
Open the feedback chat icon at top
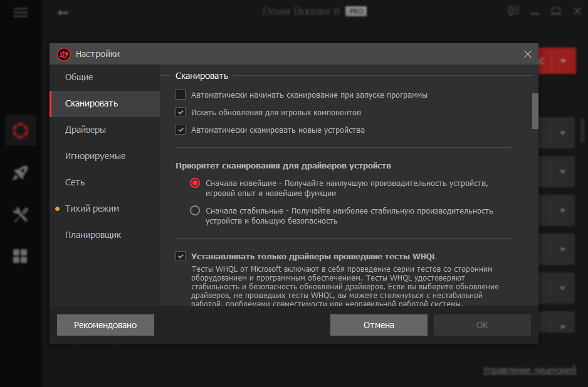[513, 11]
